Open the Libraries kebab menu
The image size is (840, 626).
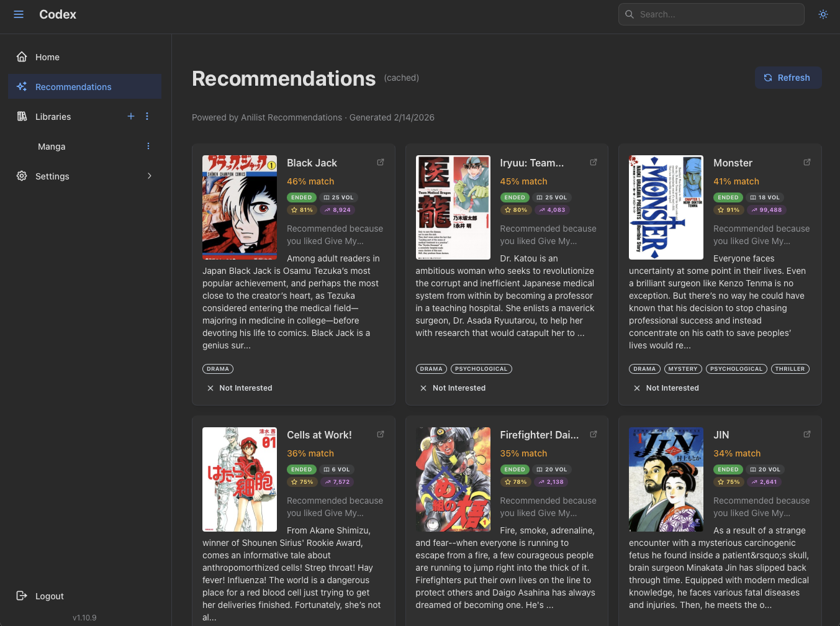click(x=147, y=116)
